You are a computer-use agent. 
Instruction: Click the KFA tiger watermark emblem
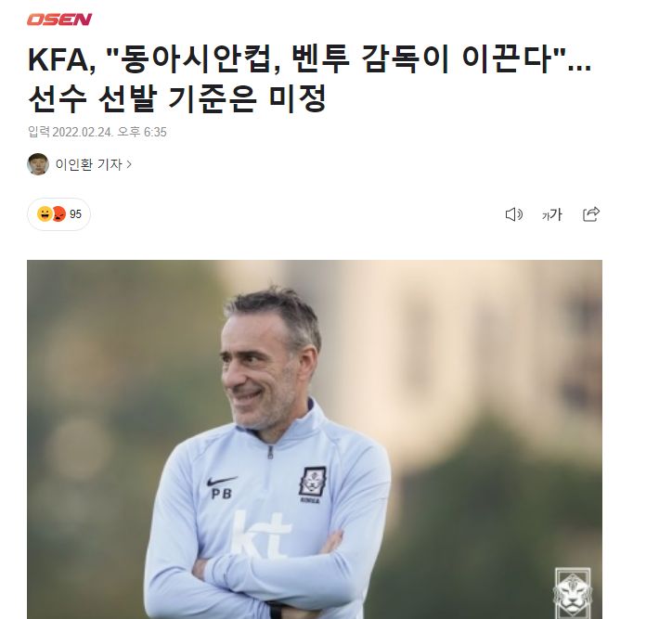click(x=572, y=592)
